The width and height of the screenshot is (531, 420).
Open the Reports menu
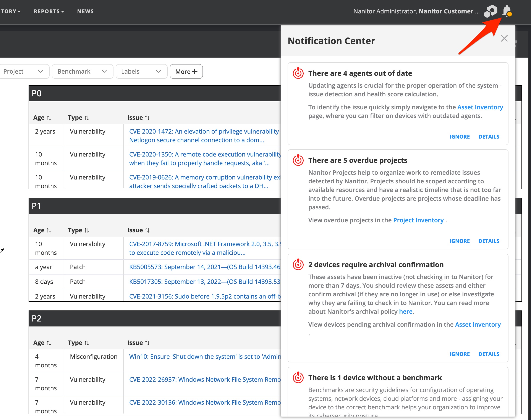point(49,11)
